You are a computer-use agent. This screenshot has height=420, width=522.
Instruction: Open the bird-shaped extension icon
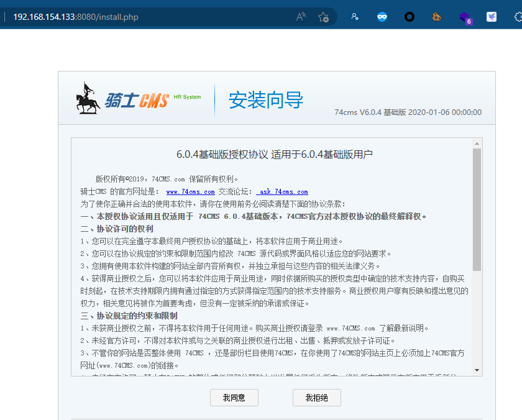pyautogui.click(x=492, y=17)
